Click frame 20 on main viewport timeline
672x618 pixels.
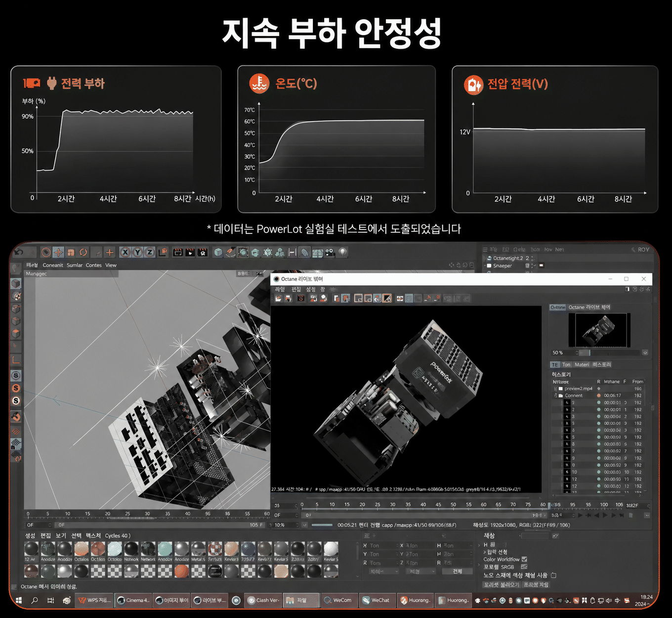[108, 514]
